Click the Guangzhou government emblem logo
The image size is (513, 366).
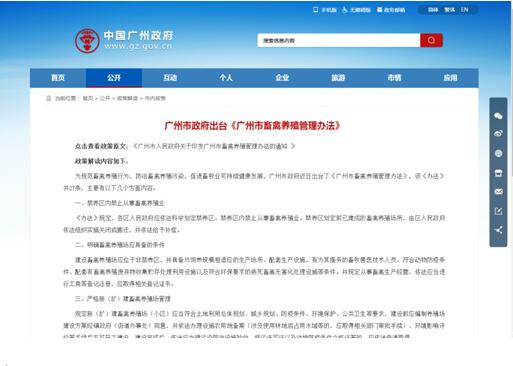coord(87,41)
